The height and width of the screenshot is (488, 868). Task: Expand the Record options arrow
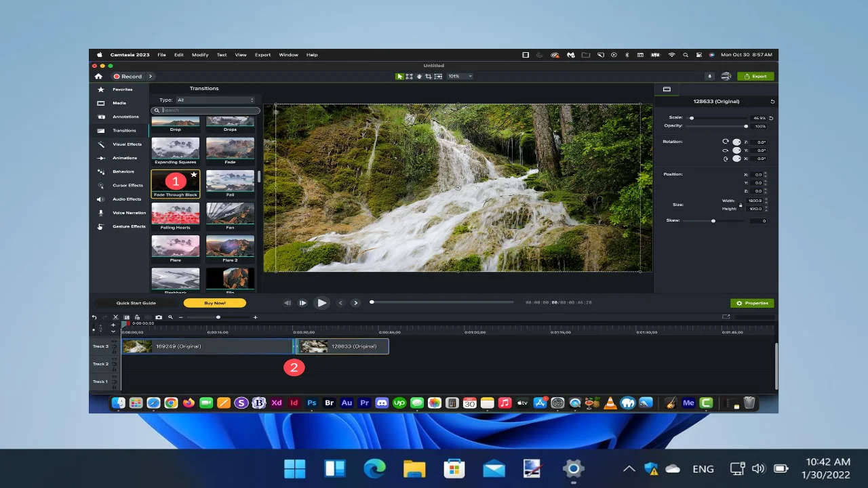pyautogui.click(x=151, y=77)
